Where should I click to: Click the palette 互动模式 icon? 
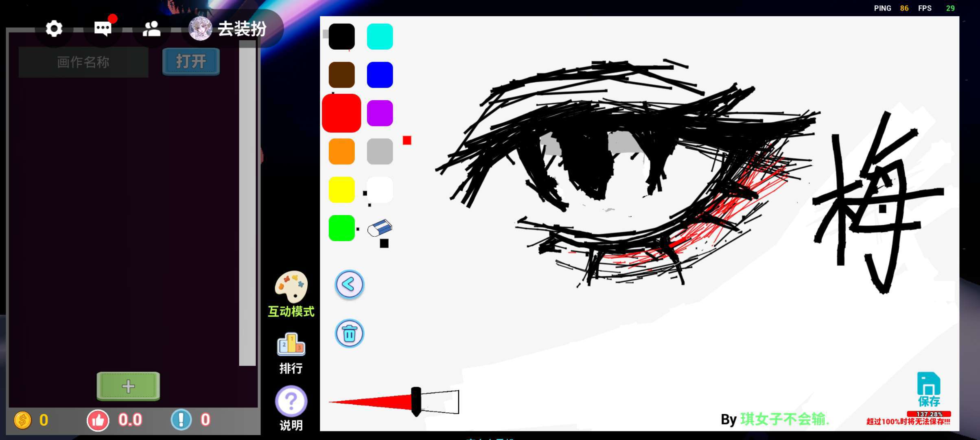pos(291,287)
